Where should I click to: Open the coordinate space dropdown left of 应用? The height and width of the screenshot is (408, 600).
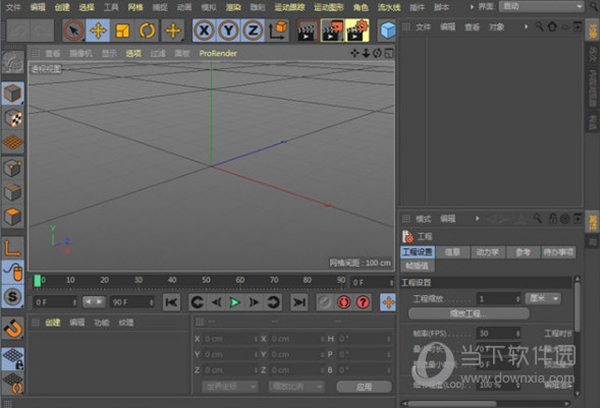[230, 387]
